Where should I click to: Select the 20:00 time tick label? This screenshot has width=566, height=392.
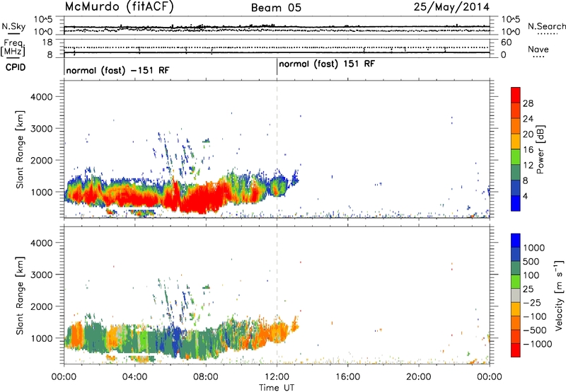point(419,377)
